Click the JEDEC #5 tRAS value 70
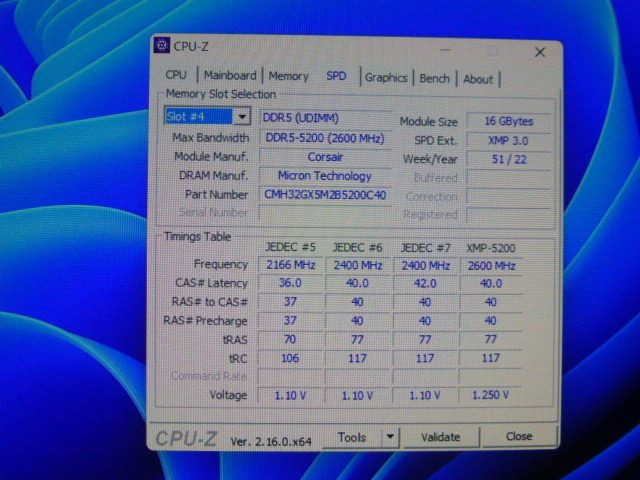640x480 pixels. (291, 339)
